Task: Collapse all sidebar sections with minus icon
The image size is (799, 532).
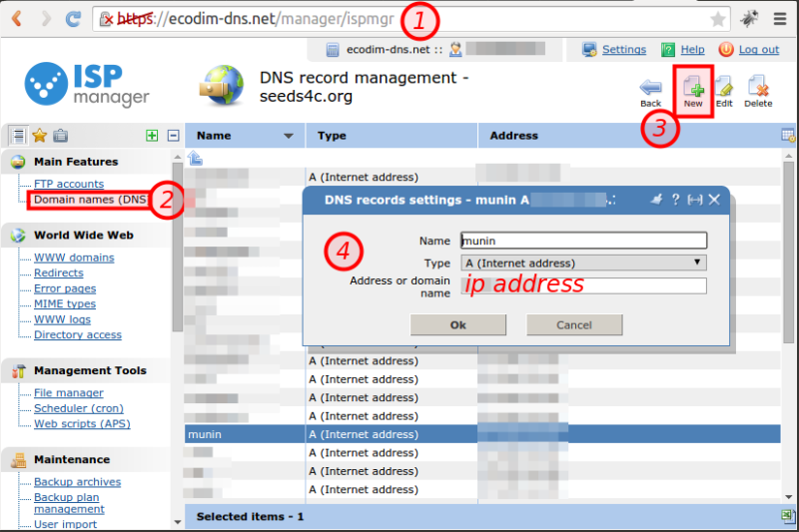Action: click(x=172, y=136)
